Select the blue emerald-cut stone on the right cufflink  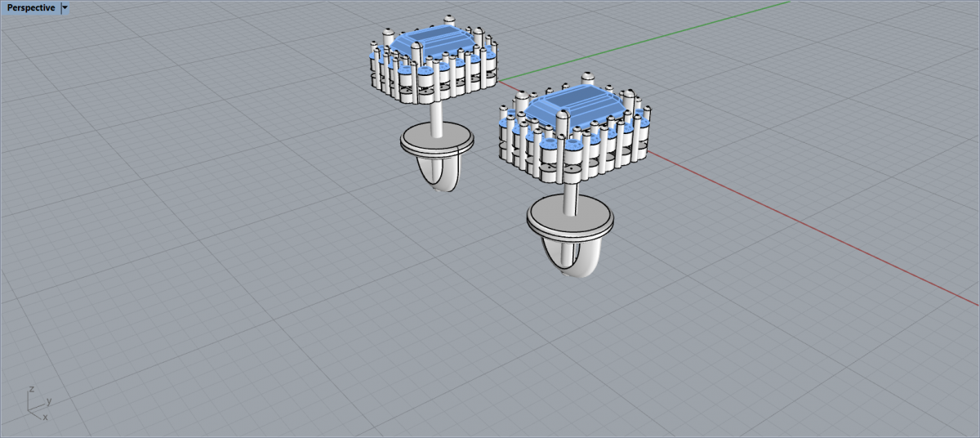click(572, 103)
